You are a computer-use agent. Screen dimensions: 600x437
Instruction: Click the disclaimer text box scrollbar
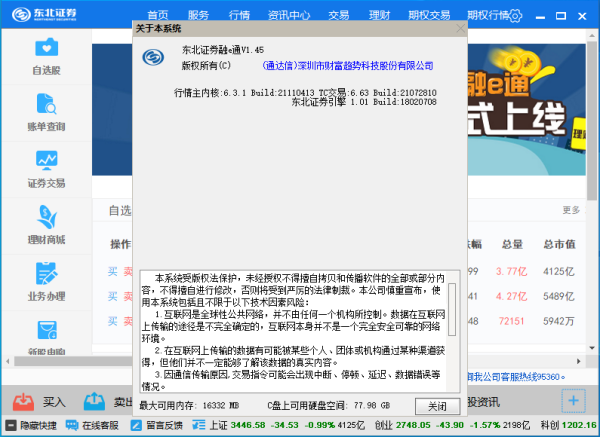coord(452,309)
